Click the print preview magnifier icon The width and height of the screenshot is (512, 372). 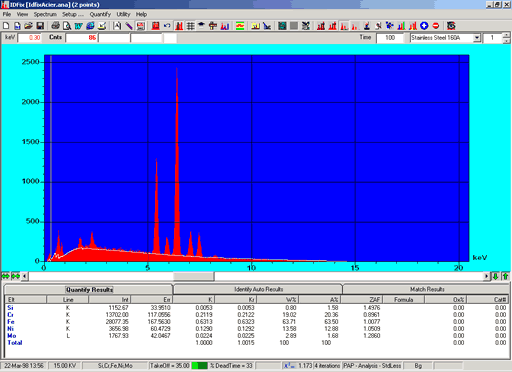(x=67, y=26)
